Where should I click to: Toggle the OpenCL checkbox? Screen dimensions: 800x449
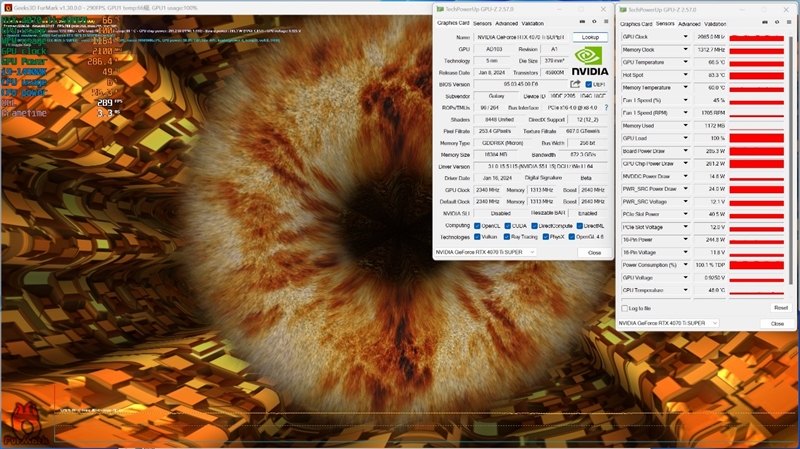pyautogui.click(x=477, y=226)
